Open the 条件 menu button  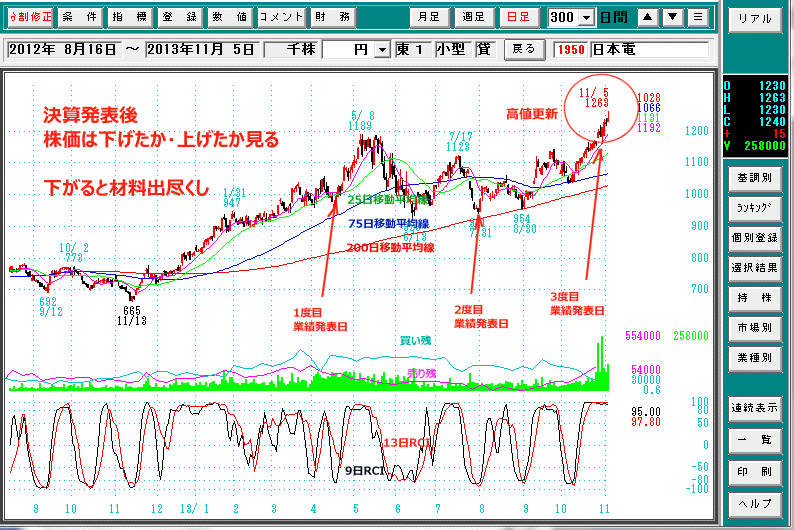pos(80,17)
